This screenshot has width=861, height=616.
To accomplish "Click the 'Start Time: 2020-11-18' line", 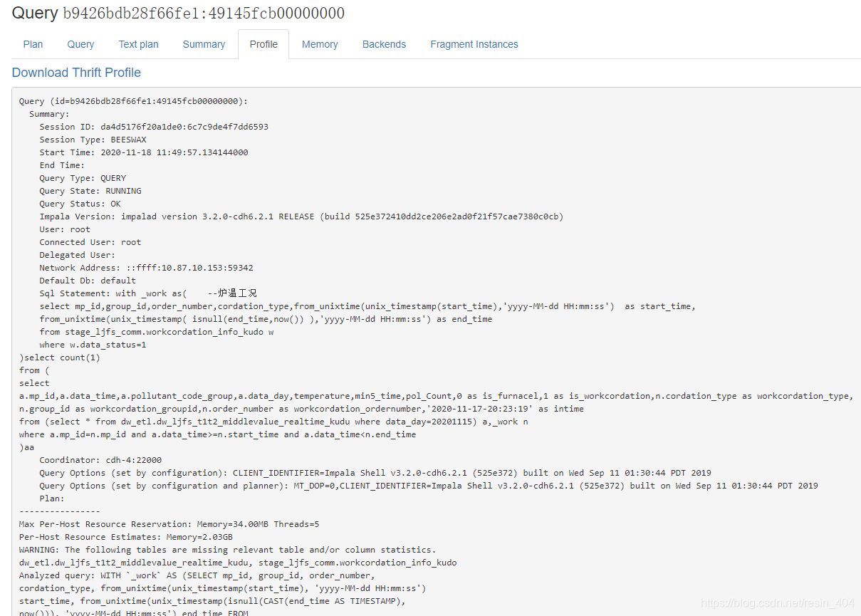I will tap(144, 152).
